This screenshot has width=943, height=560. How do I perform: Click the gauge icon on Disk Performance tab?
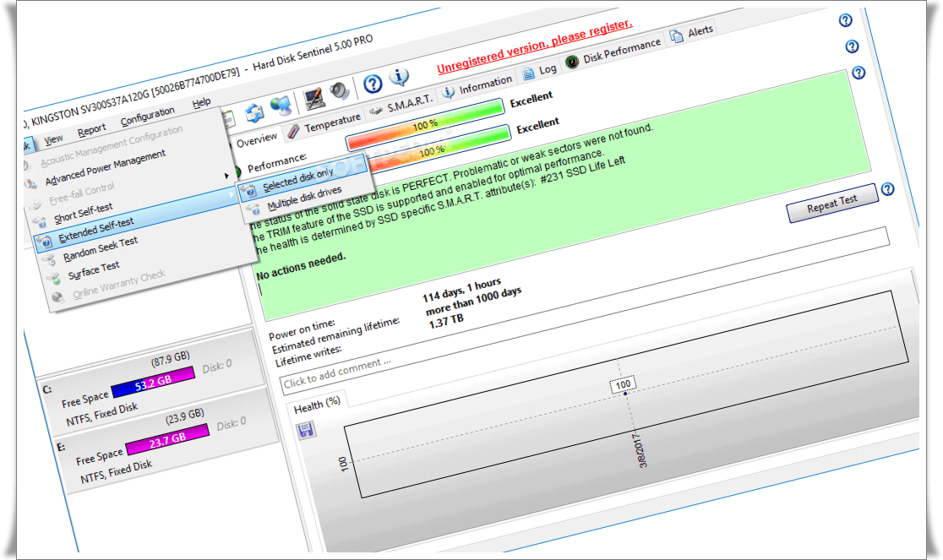click(x=572, y=61)
